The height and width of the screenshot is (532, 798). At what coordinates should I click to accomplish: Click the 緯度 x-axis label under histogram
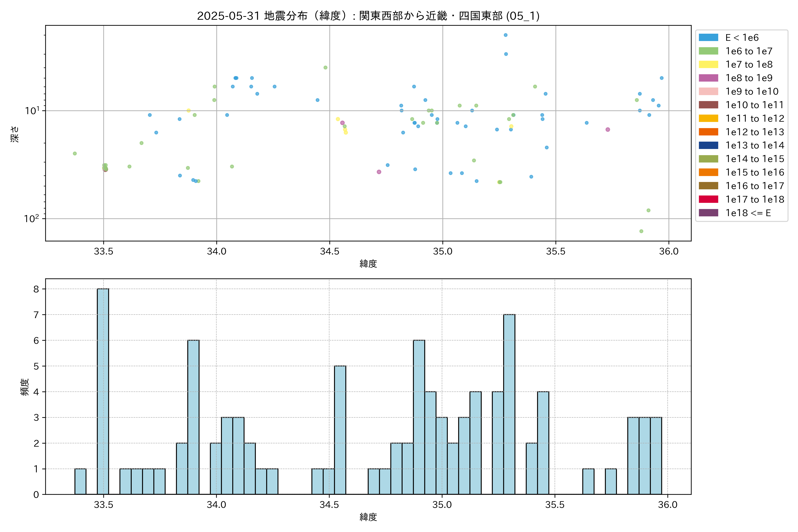tap(368, 517)
